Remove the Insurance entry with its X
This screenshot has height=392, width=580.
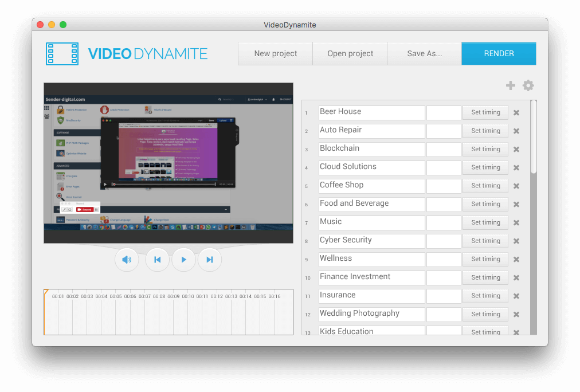(516, 296)
